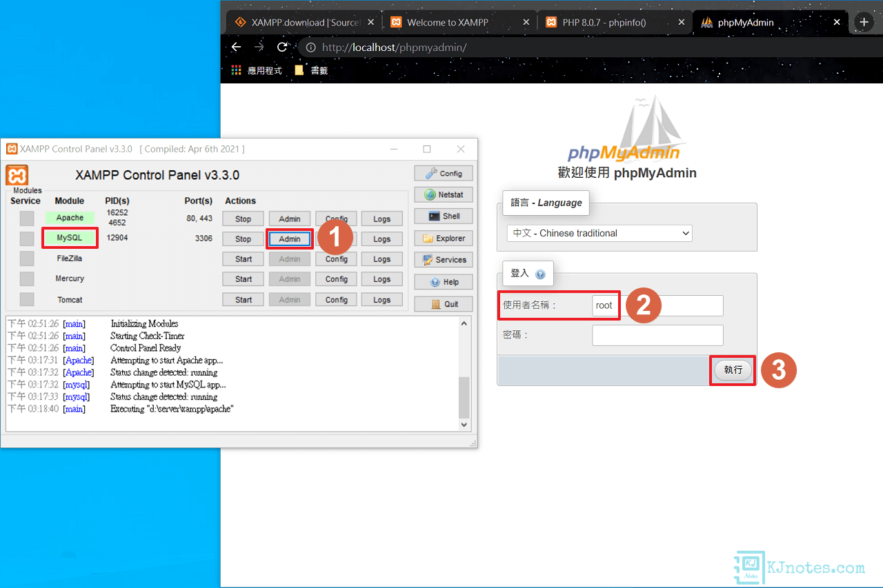Image resolution: width=883 pixels, height=588 pixels.
Task: Toggle the Apache service checkbox
Action: tap(26, 219)
